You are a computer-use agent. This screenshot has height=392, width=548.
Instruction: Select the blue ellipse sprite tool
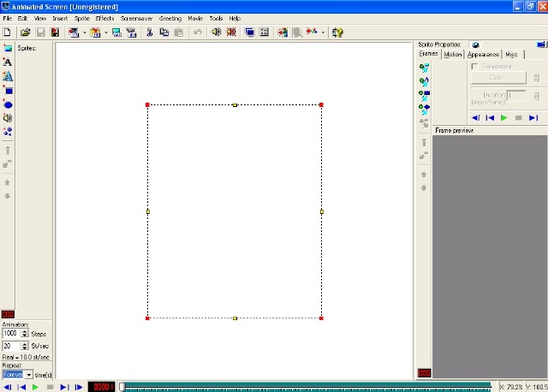pos(8,104)
